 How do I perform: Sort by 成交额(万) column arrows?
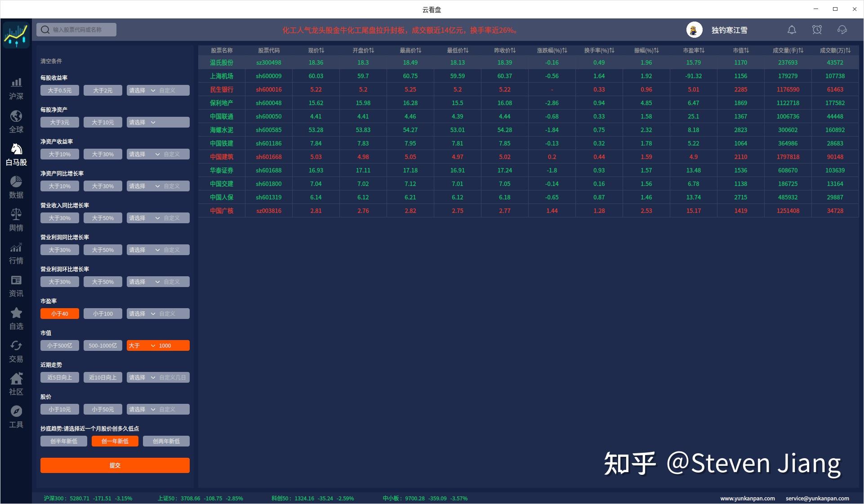click(x=848, y=50)
